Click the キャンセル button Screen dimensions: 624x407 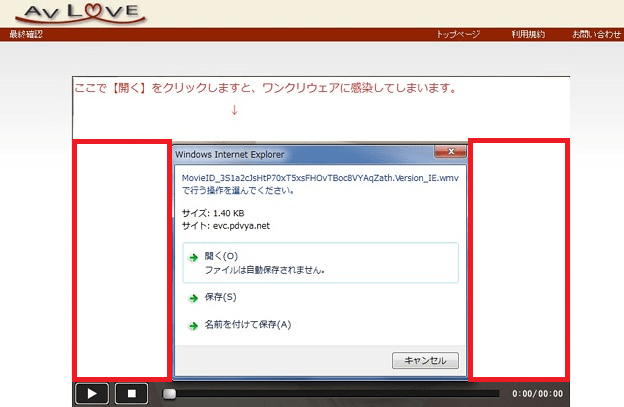tap(425, 360)
